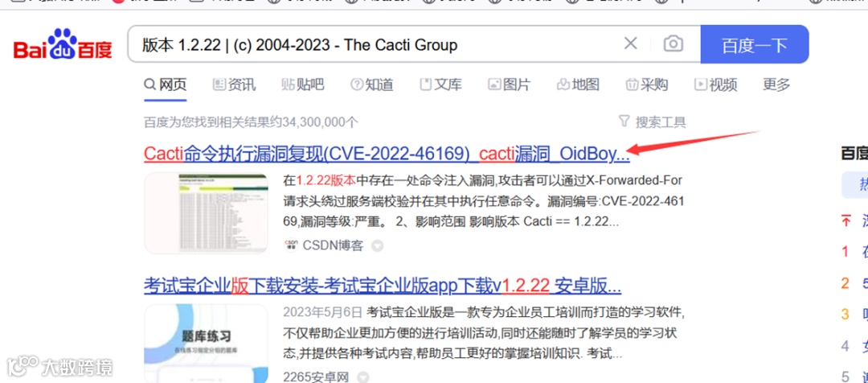868x383 pixels.
Task: Open the 贴吧 tab
Action: [x=302, y=84]
